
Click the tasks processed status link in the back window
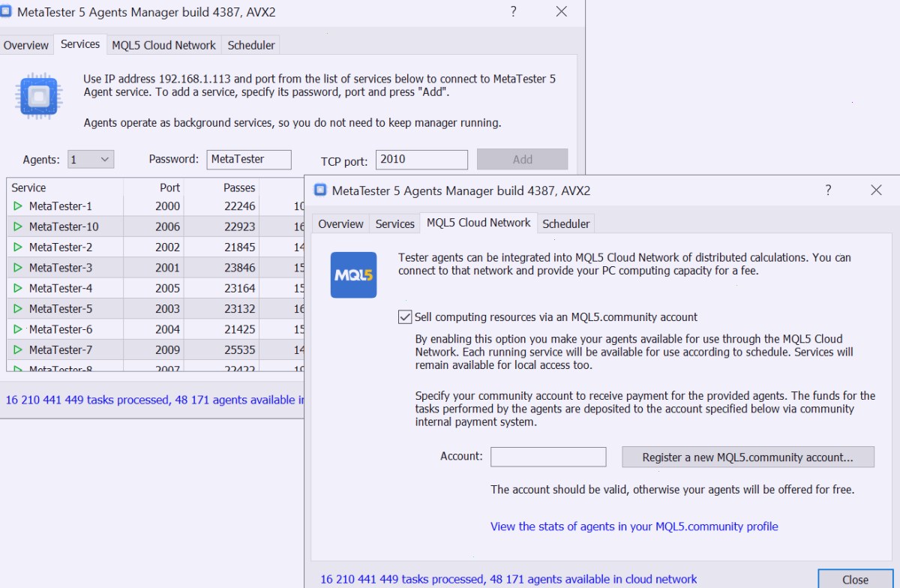(x=154, y=400)
